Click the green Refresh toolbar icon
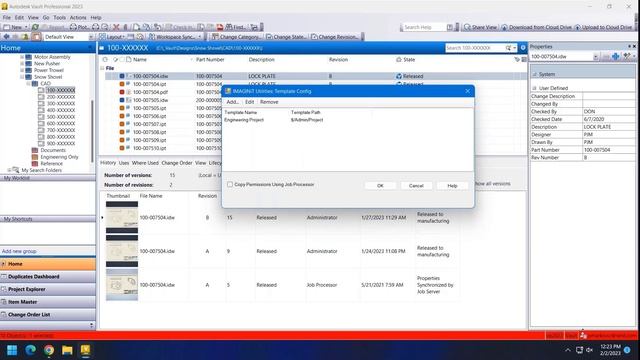This screenshot has height=360, width=640. click(x=35, y=27)
